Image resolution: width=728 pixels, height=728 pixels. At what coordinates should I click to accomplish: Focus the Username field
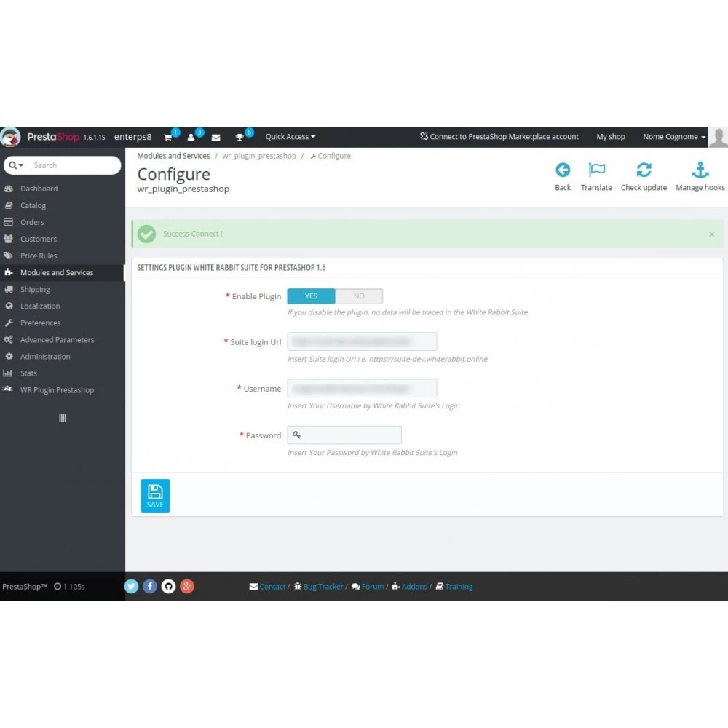[362, 388]
